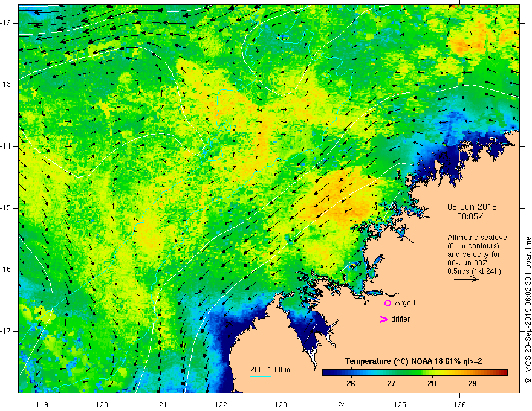Click the 'drifter' legend label
Image resolution: width=532 pixels, height=411 pixels.
400,319
